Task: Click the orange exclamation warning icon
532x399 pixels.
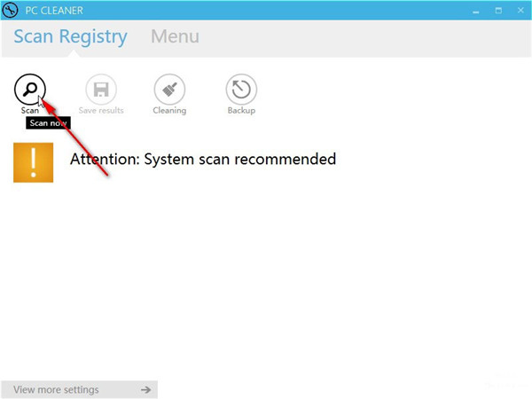Action: click(x=33, y=162)
